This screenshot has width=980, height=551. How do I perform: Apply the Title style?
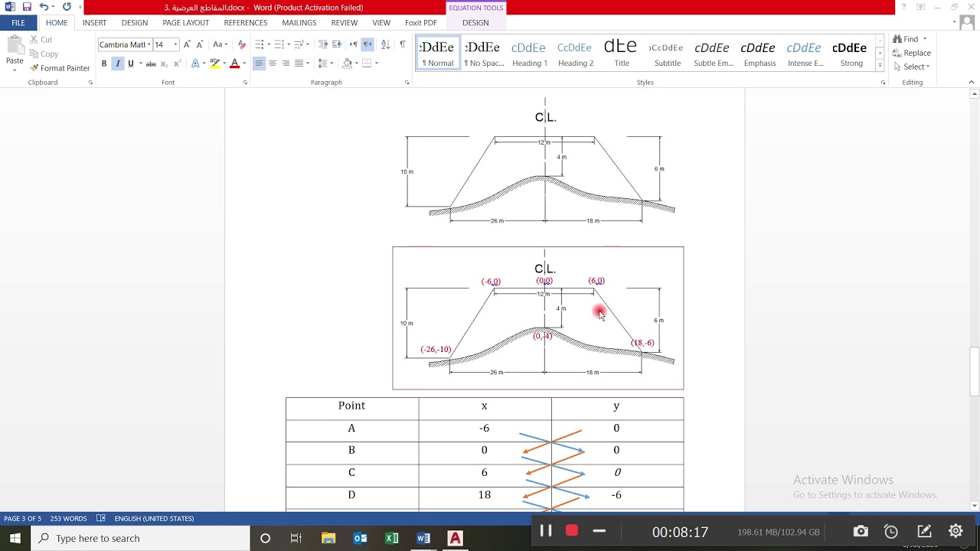click(x=621, y=54)
